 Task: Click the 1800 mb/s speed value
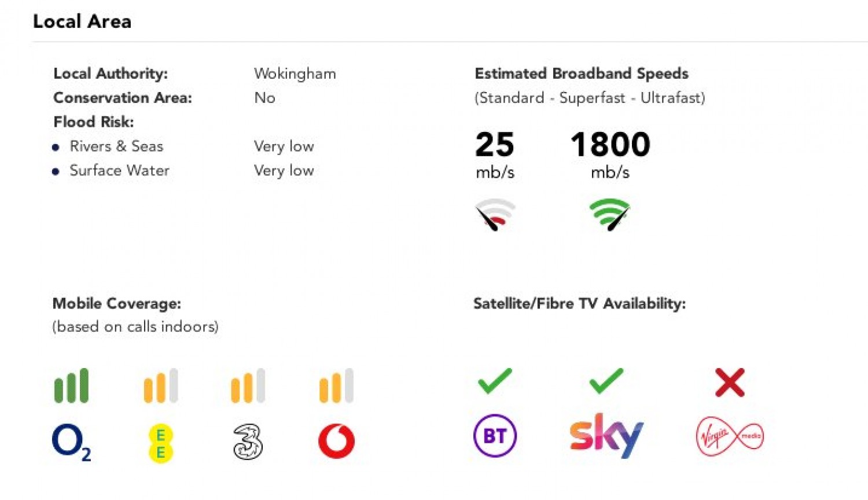(x=610, y=145)
